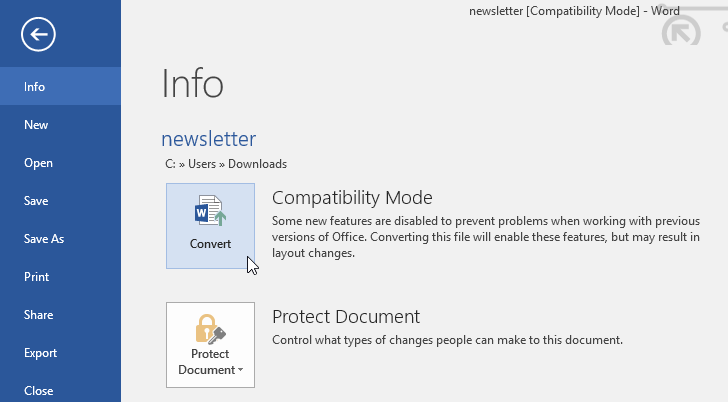Image resolution: width=728 pixels, height=402 pixels.
Task: Select the Info tab in sidebar
Action: click(x=35, y=87)
